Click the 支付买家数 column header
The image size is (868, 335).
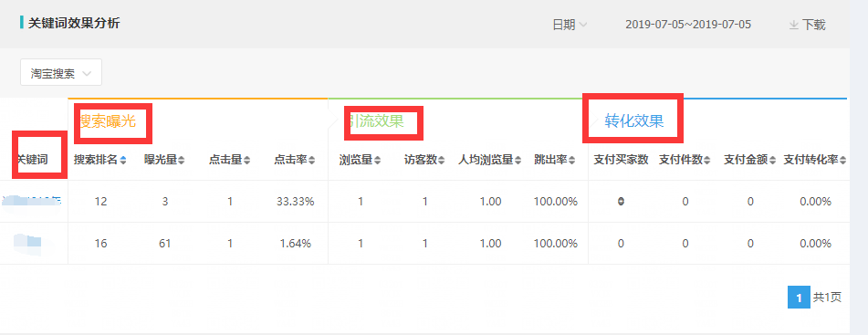click(x=621, y=160)
